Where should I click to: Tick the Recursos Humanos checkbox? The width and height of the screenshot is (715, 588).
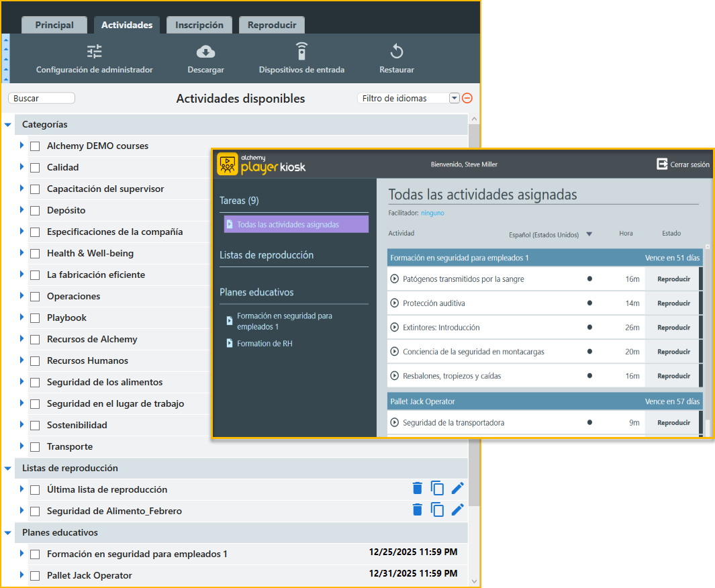coord(35,361)
